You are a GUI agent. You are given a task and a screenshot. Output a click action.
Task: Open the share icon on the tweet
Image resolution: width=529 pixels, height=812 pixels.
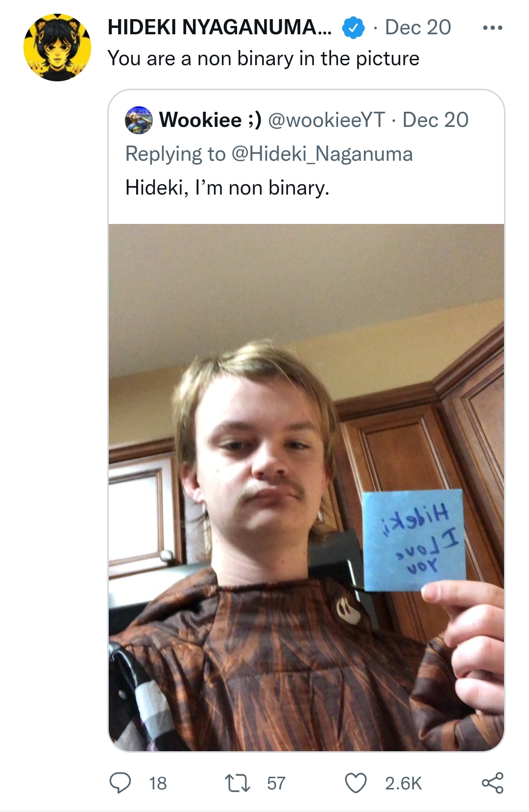click(492, 783)
